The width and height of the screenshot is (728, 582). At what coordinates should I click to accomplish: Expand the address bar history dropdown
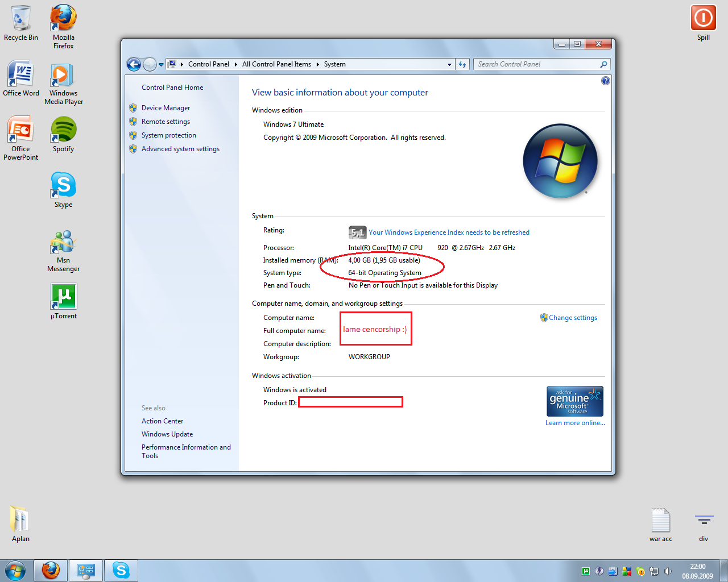click(449, 64)
